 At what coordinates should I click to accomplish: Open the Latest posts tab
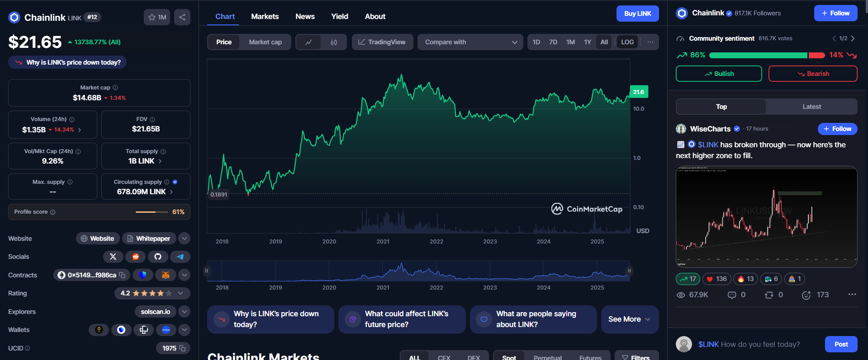coord(811,107)
